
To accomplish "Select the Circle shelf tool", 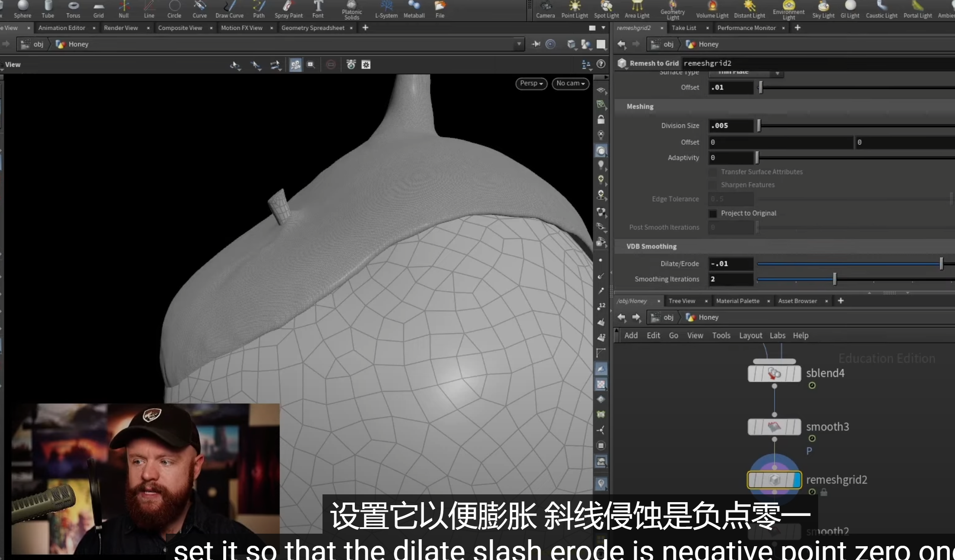I will (174, 9).
